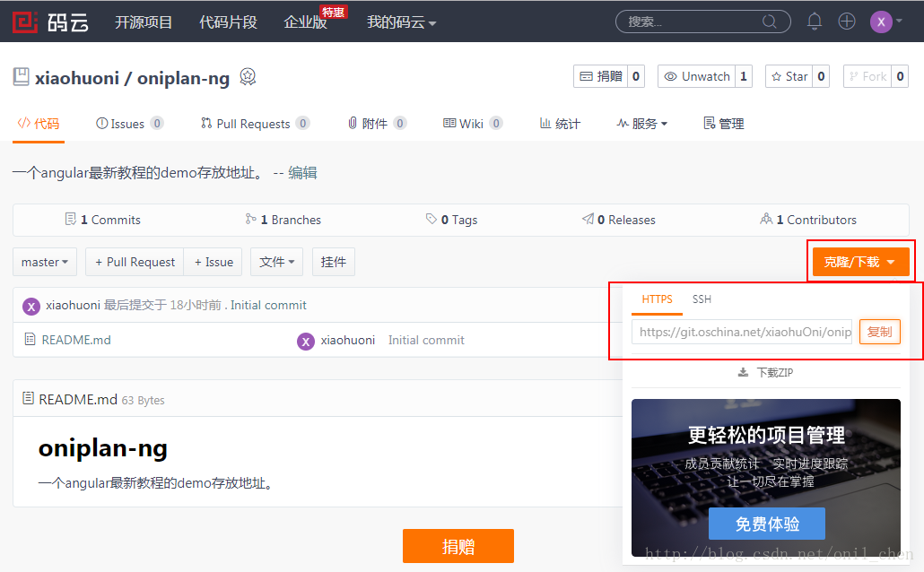Star the repository
This screenshot has width=924, height=572.
pyautogui.click(x=789, y=76)
